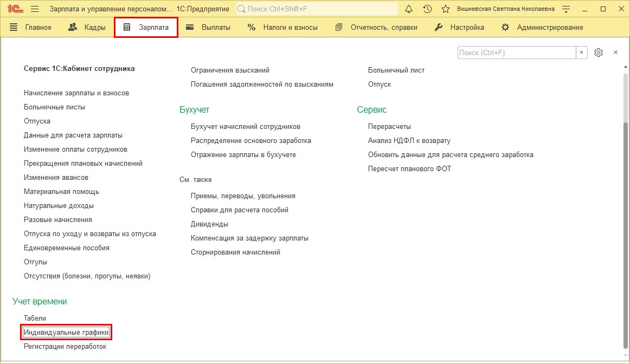630x364 pixels.
Task: Open the Налоги и взносы section
Action: 282,27
